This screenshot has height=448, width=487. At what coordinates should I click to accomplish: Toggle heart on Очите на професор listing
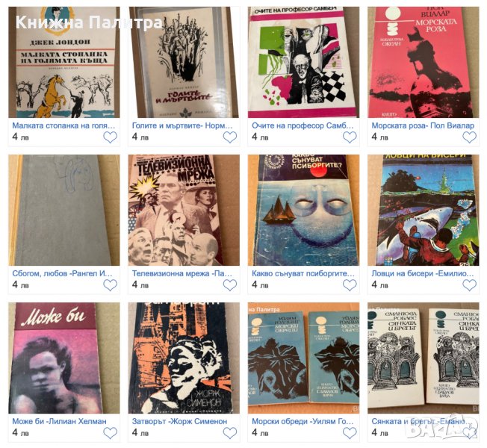tap(350, 137)
